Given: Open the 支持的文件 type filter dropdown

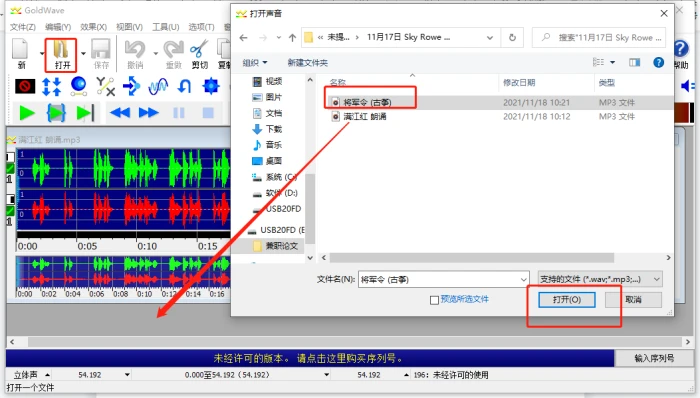Looking at the screenshot, I should pyautogui.click(x=600, y=279).
